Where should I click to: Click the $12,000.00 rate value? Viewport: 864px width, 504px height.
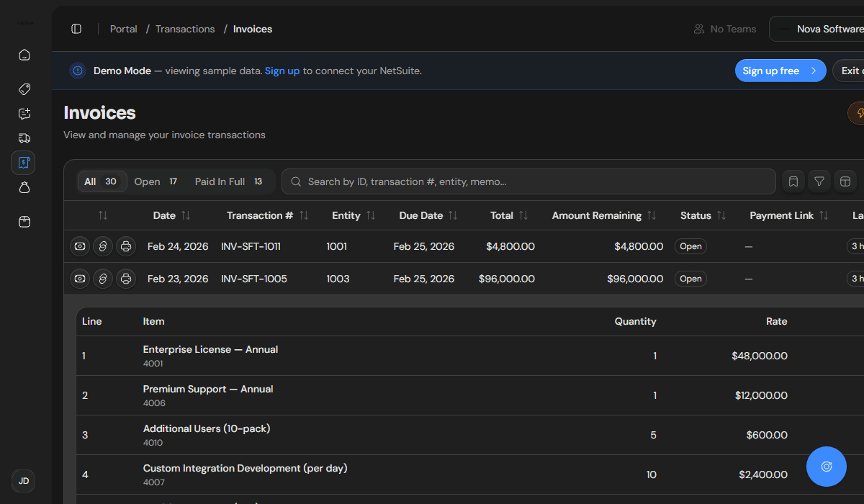click(x=761, y=395)
